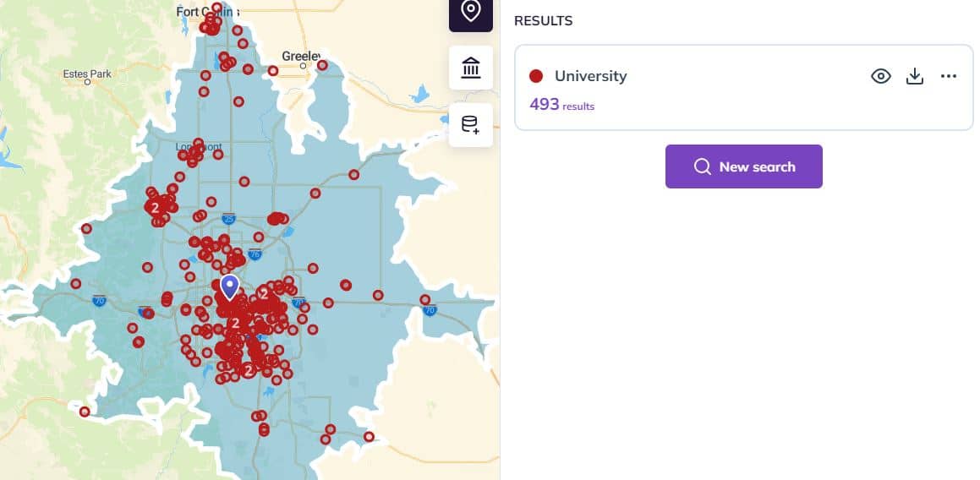Toggle visibility eye for University results

(880, 76)
